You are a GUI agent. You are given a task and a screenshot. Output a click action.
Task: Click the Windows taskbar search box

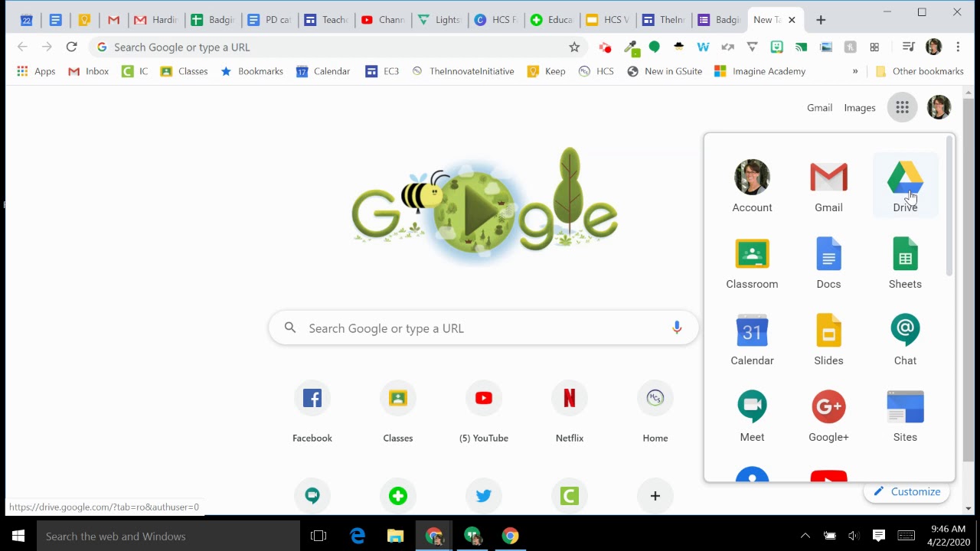coord(168,536)
